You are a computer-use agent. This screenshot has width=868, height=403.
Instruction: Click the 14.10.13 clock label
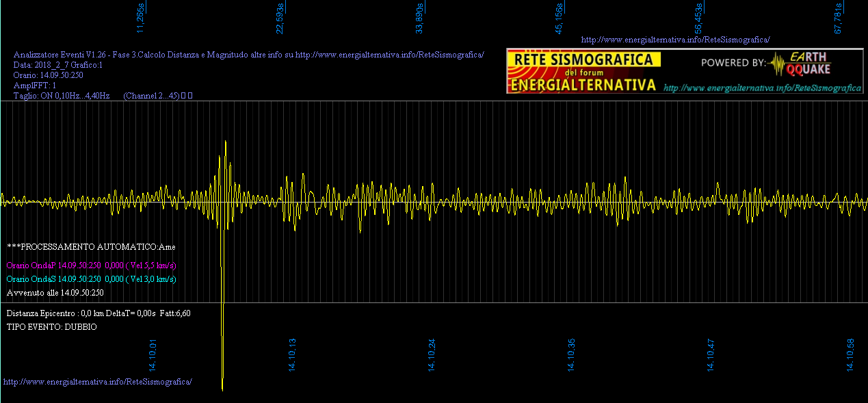(293, 354)
